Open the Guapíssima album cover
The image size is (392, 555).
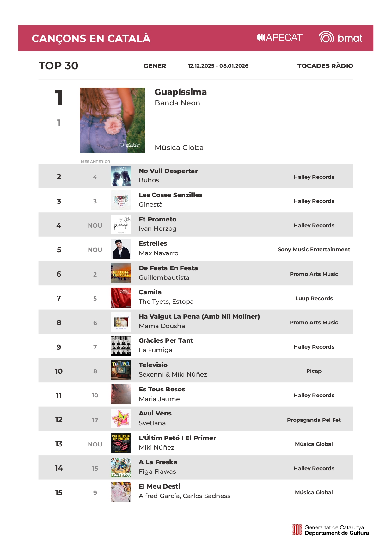pos(112,120)
